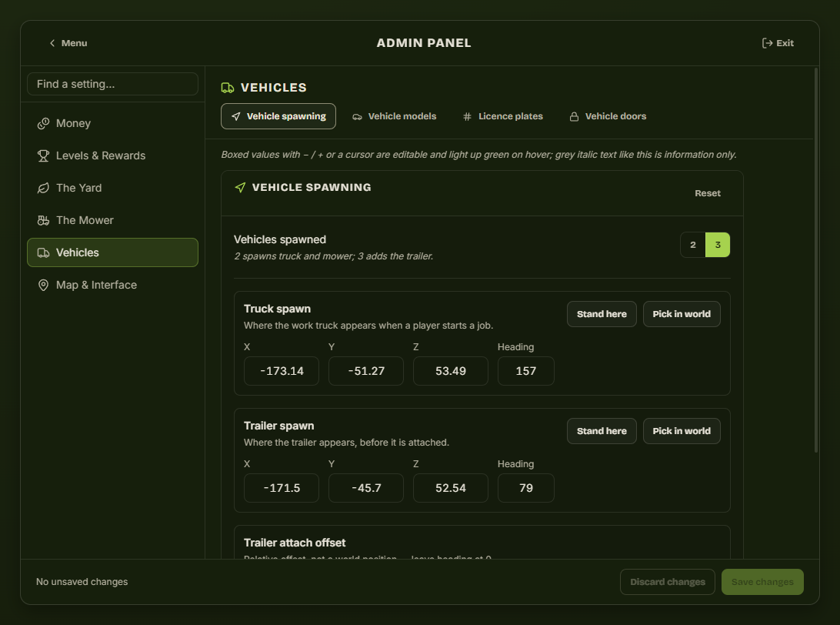Reset the Vehicle Spawning section
Viewport: 840px width, 625px height.
(708, 193)
